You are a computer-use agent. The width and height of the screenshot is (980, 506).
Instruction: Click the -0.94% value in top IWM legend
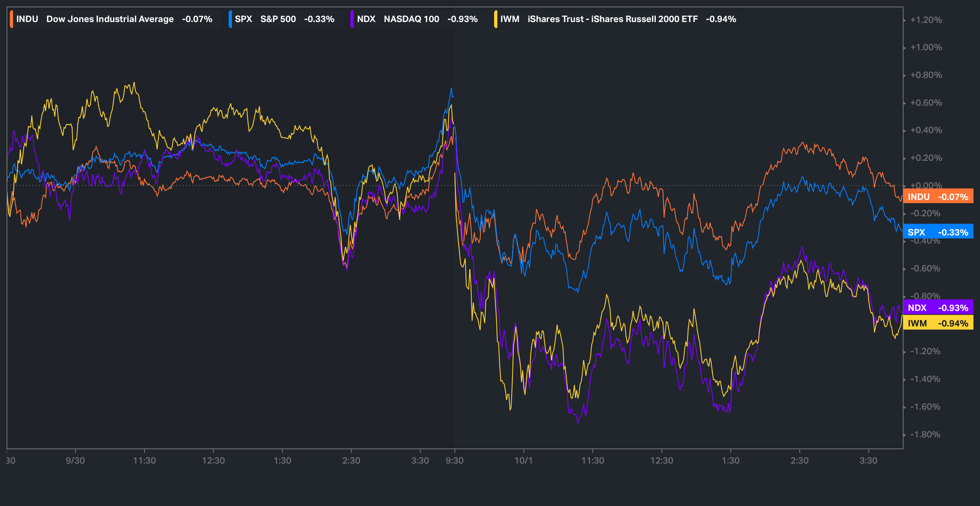tap(721, 19)
